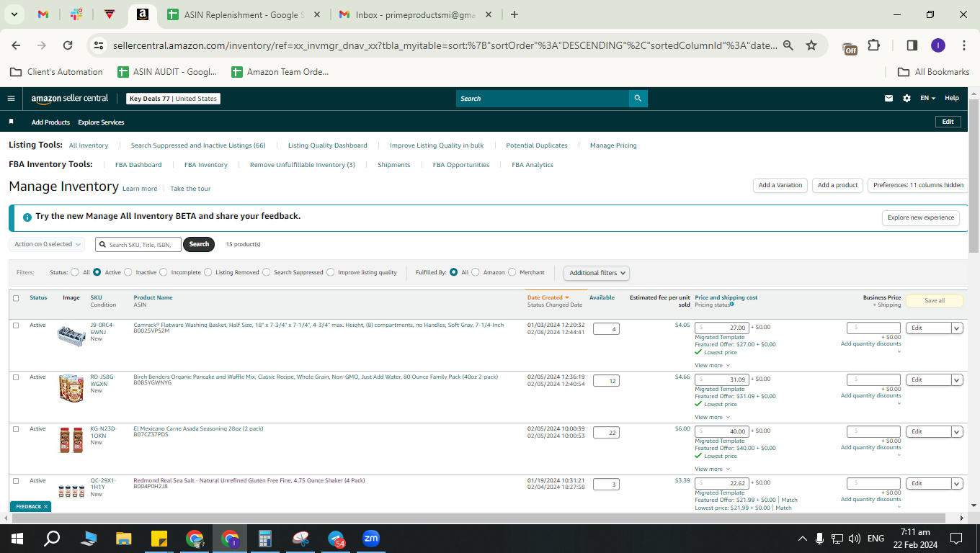Check the Birch Benders Pancake Mix row
This screenshot has height=553, width=980.
16,377
